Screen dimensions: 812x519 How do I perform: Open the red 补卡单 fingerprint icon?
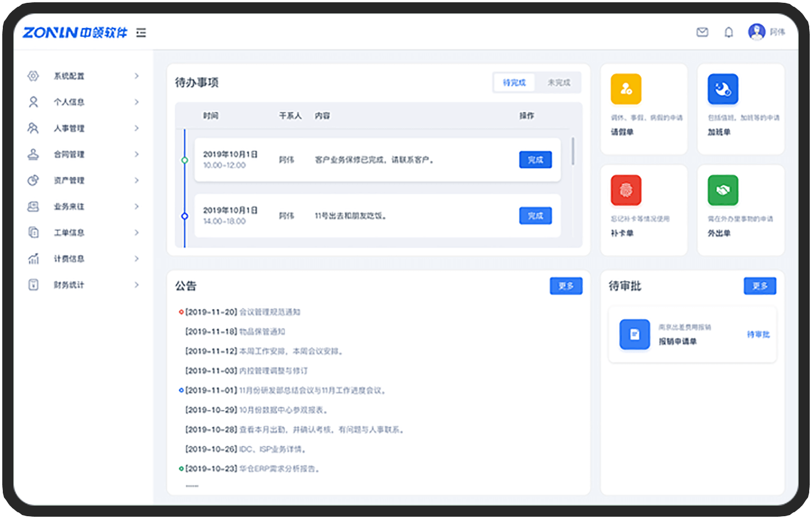[x=626, y=191]
